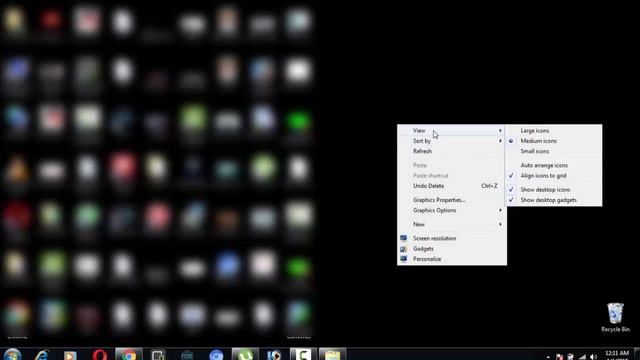Open the blue Chromium taskbar icon

pos(216,355)
